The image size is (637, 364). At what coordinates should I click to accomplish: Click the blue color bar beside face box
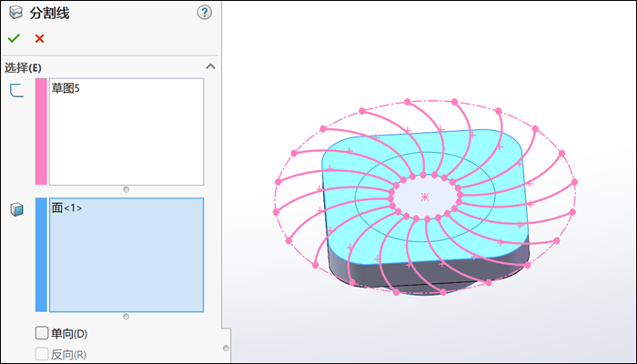[x=40, y=255]
